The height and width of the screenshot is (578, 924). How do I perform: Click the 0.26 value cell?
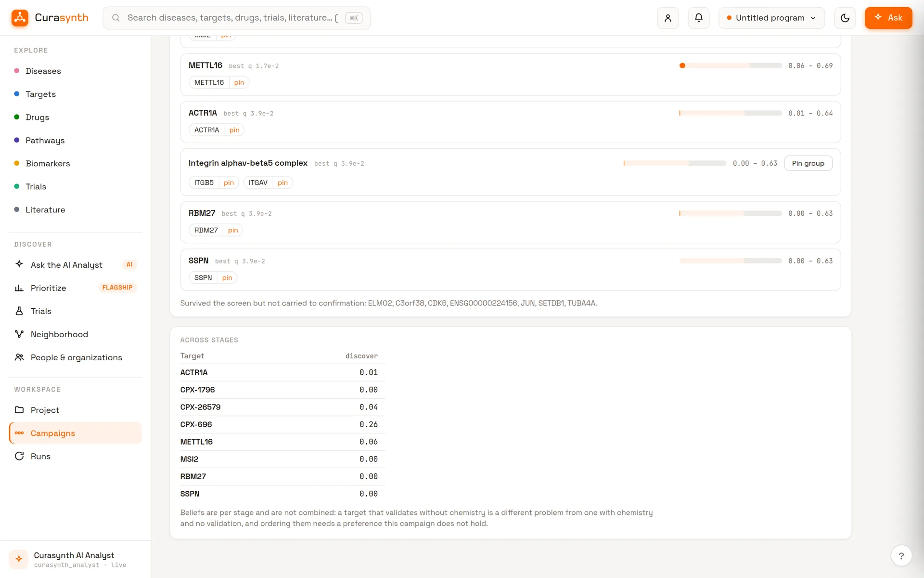click(369, 424)
